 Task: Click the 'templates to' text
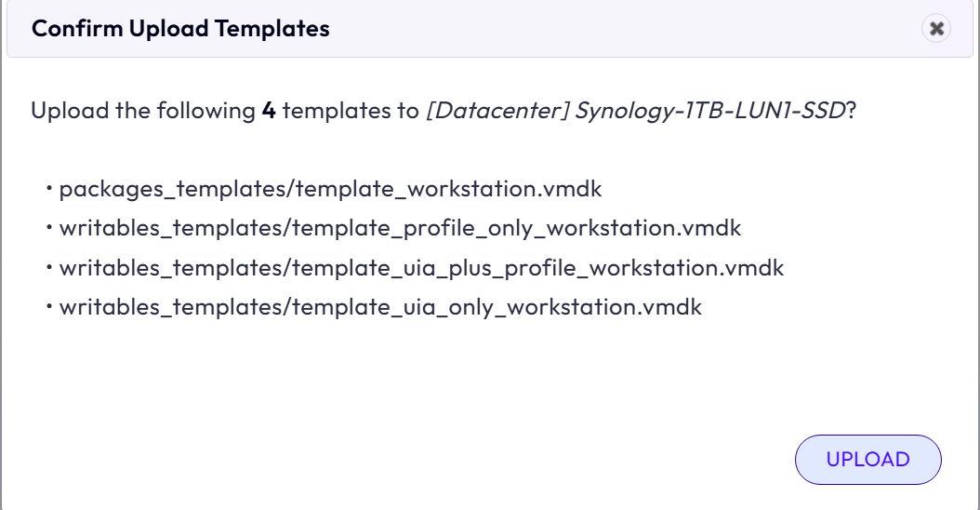tap(351, 111)
